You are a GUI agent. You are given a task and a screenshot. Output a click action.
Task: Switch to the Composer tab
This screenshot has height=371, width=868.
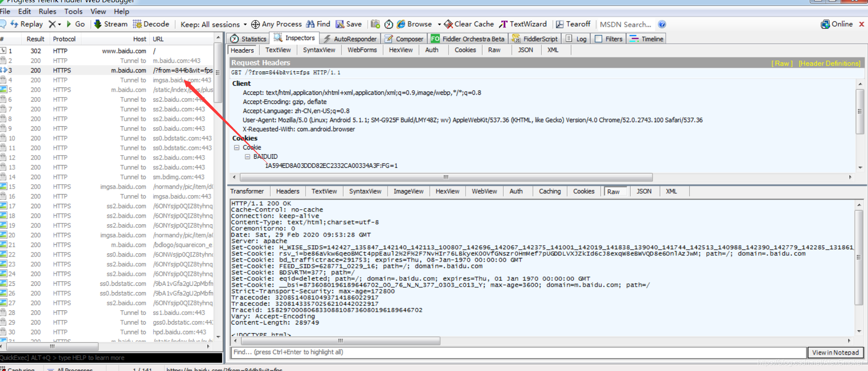click(x=404, y=39)
